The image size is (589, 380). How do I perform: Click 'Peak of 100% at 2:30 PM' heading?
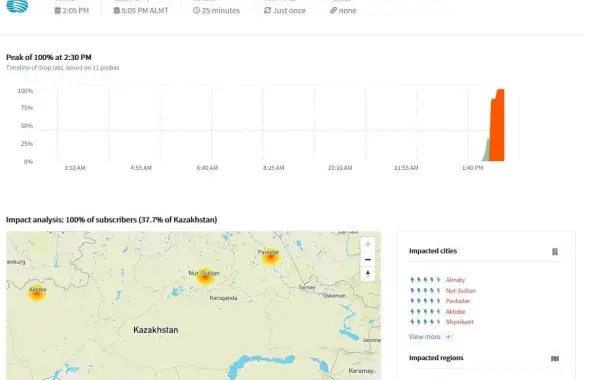(x=48, y=57)
